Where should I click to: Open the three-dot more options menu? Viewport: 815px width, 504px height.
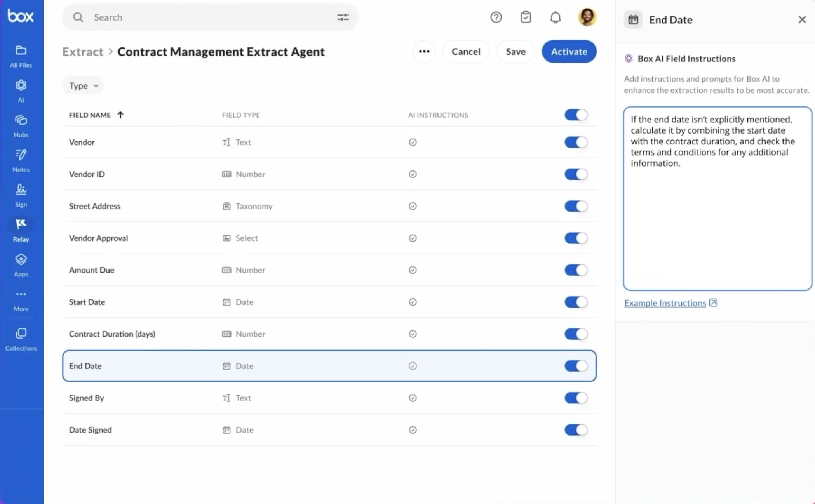424,52
